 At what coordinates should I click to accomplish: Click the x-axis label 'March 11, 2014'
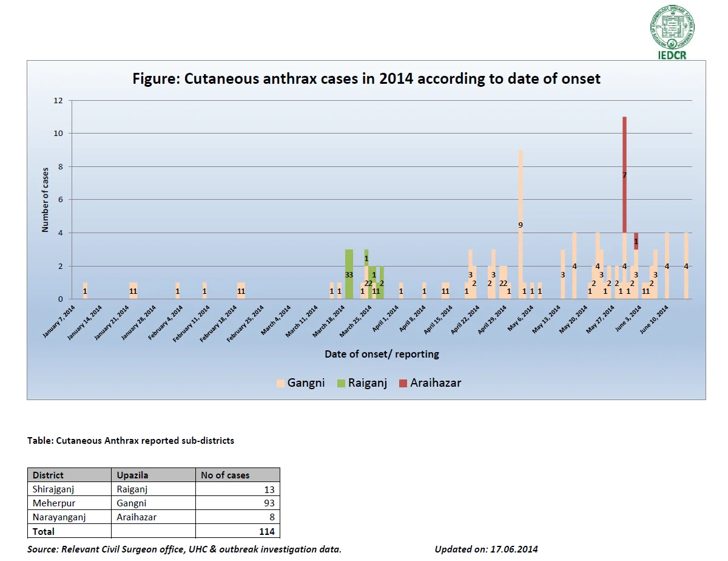302,321
